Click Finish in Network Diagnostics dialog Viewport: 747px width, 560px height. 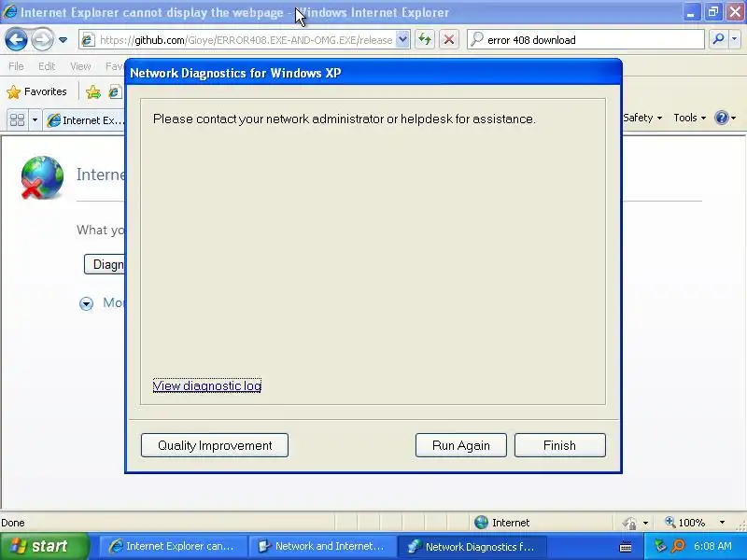pyautogui.click(x=559, y=445)
